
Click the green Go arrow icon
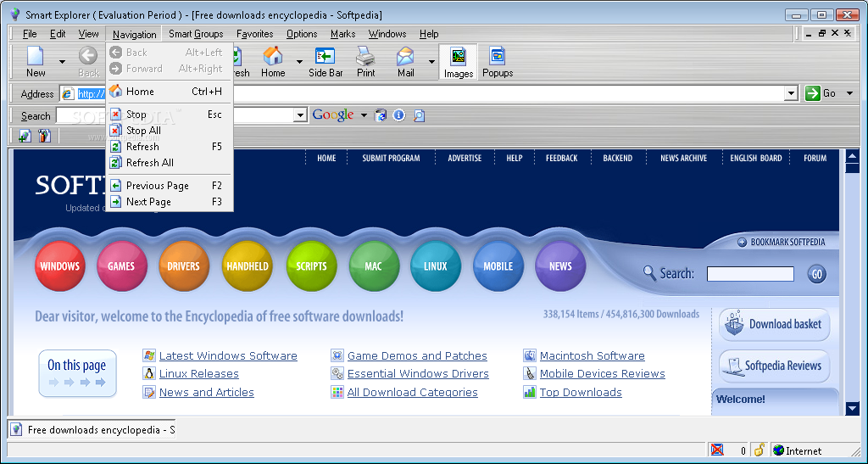click(x=813, y=93)
